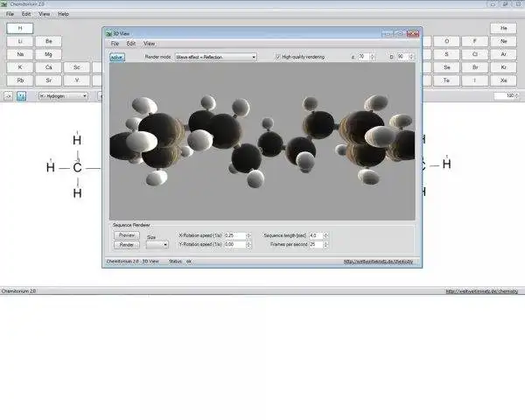Select the S element button
The height and width of the screenshot is (420, 525).
pos(446,54)
